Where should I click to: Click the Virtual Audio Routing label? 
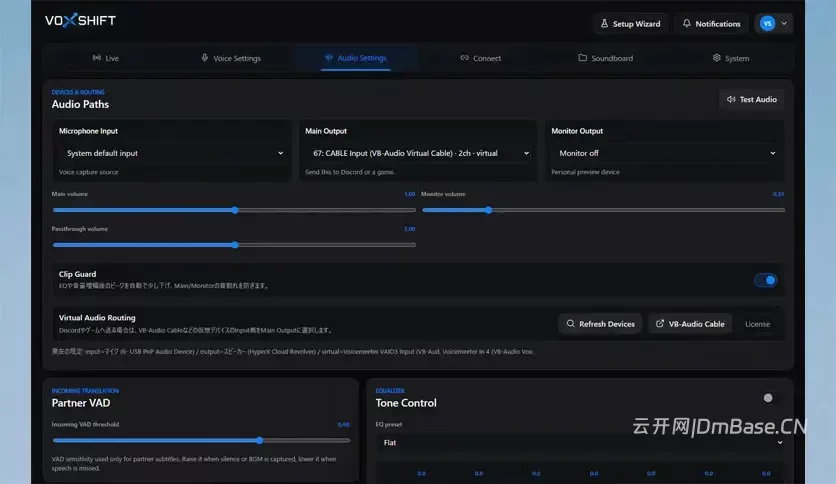pyautogui.click(x=97, y=318)
